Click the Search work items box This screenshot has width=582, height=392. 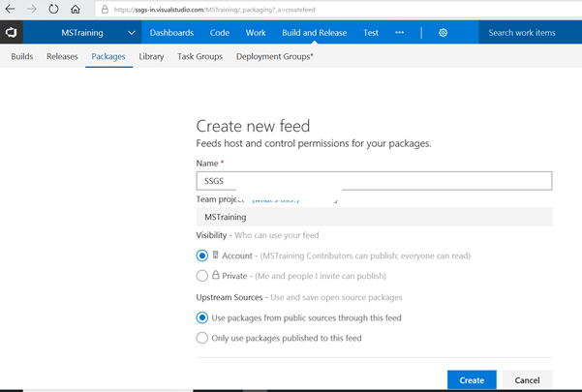click(530, 33)
